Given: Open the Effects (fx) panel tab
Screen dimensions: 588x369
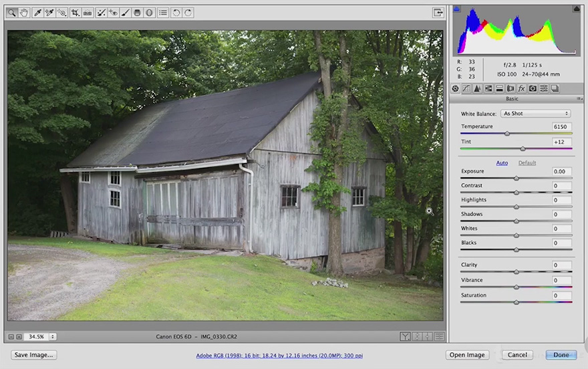Looking at the screenshot, I should [x=522, y=88].
